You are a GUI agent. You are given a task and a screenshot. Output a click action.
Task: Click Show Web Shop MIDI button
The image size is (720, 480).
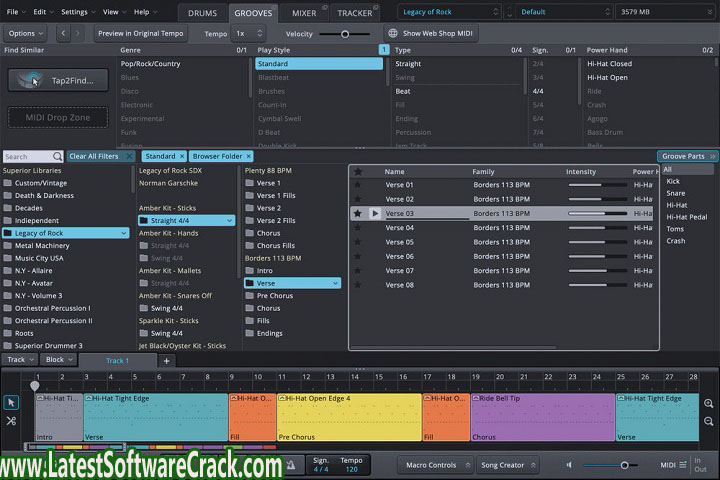click(x=431, y=33)
